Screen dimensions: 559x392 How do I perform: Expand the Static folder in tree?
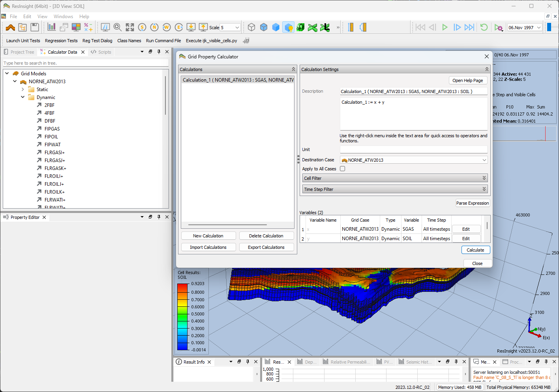pos(23,90)
